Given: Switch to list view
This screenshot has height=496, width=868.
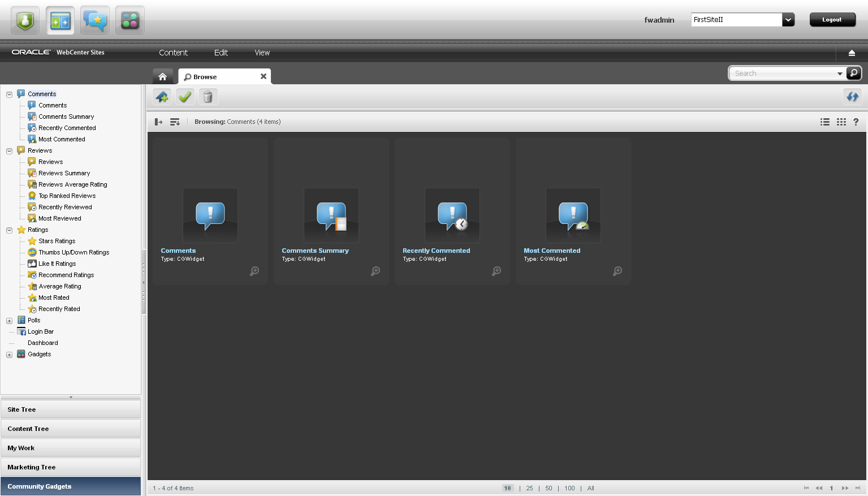Looking at the screenshot, I should click(x=825, y=122).
